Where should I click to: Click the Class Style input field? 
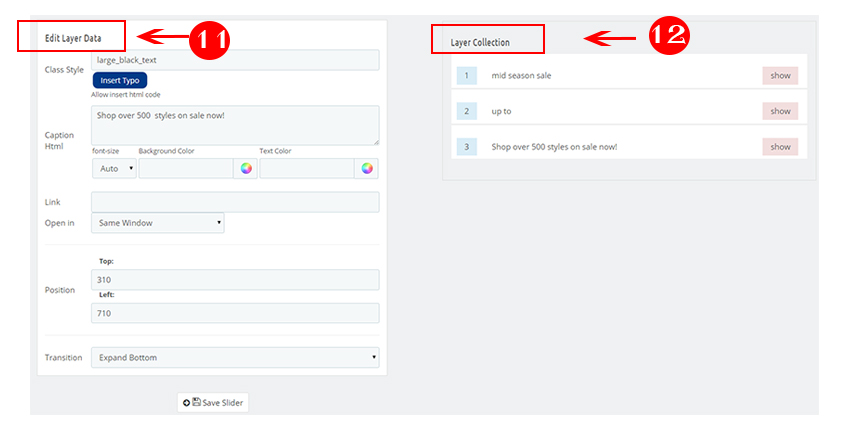click(235, 60)
